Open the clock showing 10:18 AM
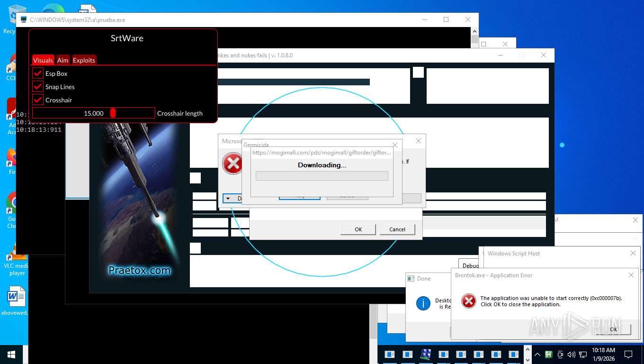This screenshot has height=364, width=644. (603, 354)
